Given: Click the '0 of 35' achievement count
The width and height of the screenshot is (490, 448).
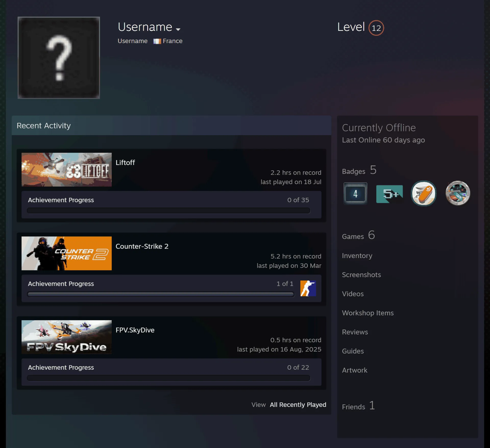Looking at the screenshot, I should tap(298, 200).
